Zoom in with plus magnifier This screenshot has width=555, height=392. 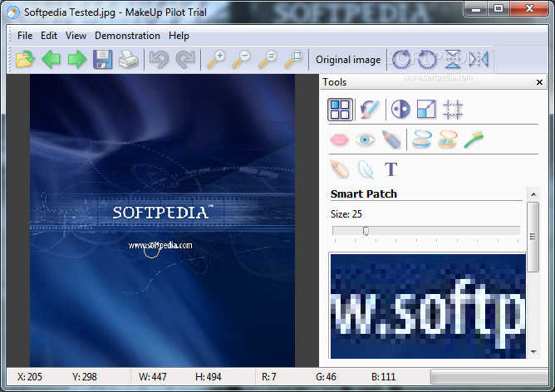(x=216, y=59)
